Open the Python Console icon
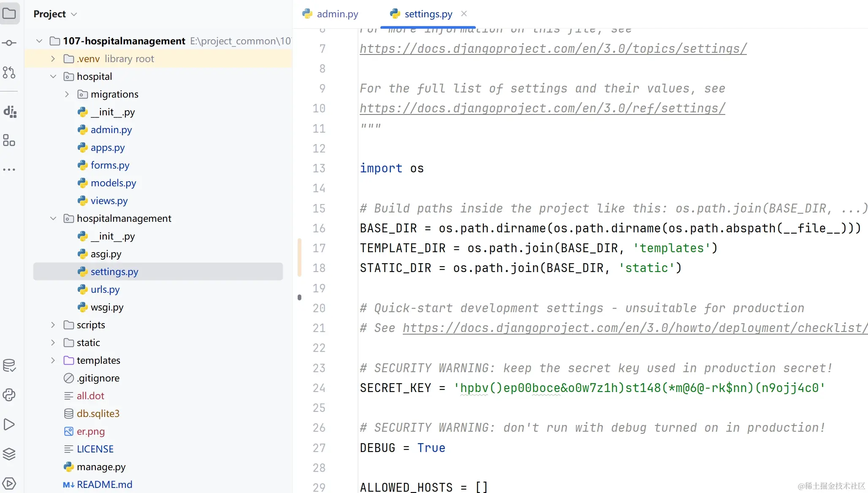This screenshot has width=868, height=493. coord(9,395)
